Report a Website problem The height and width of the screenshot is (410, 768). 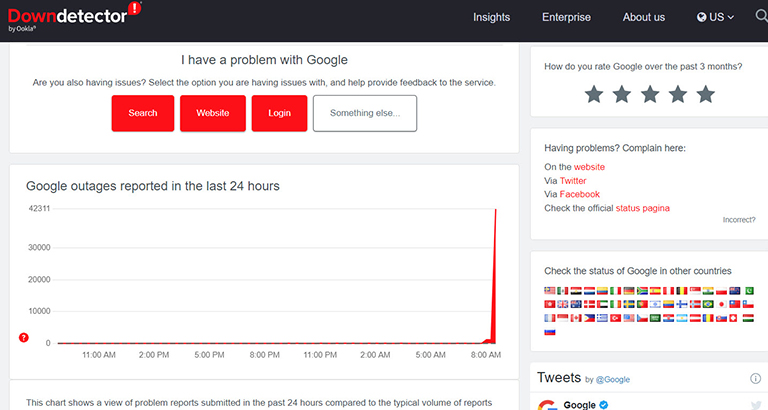point(213,113)
